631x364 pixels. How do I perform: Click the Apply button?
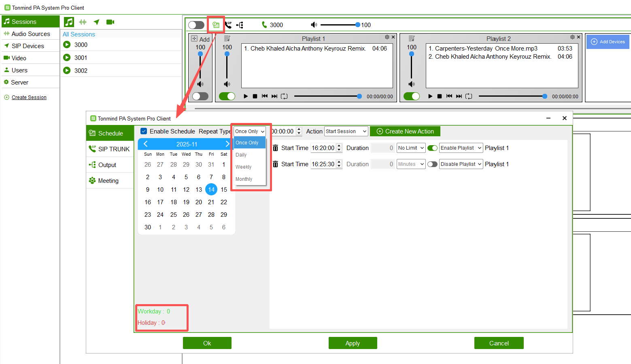click(x=353, y=343)
